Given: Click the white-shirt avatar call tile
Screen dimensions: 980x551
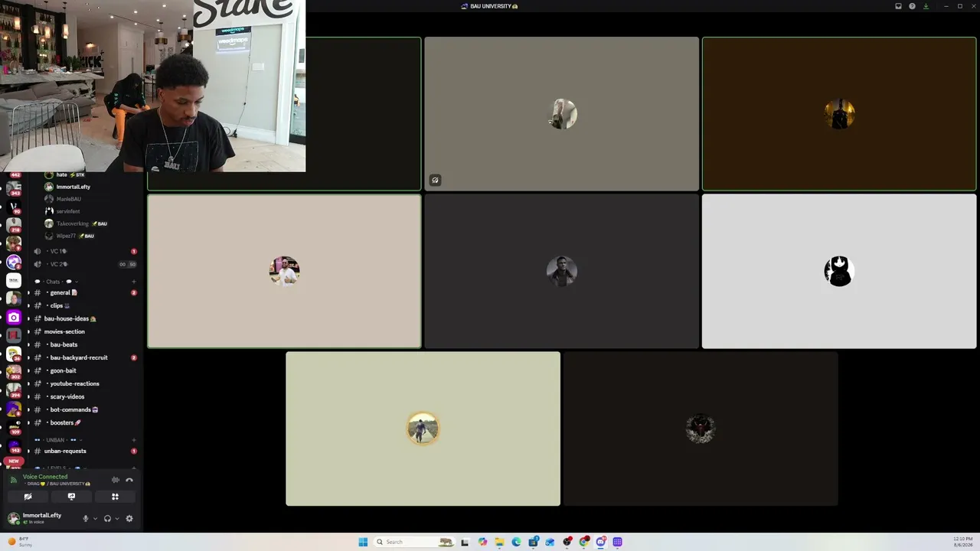Looking at the screenshot, I should coord(284,271).
